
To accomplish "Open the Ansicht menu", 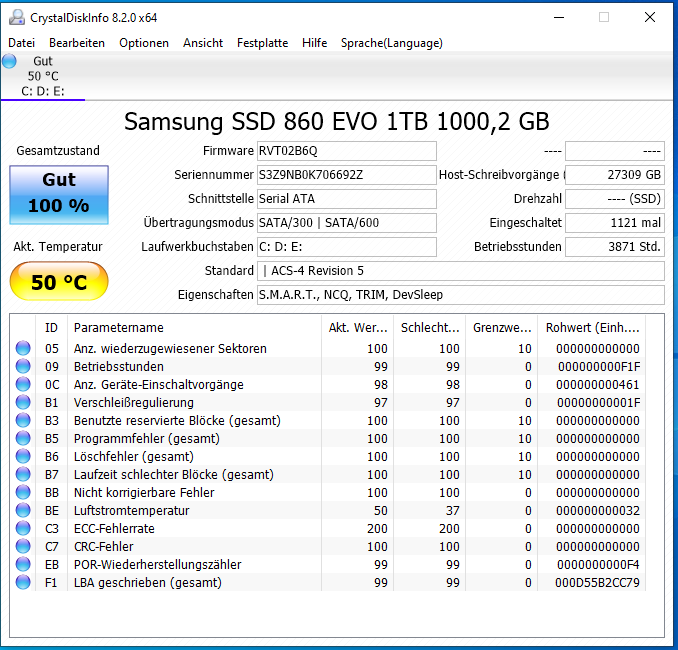I will [x=203, y=43].
